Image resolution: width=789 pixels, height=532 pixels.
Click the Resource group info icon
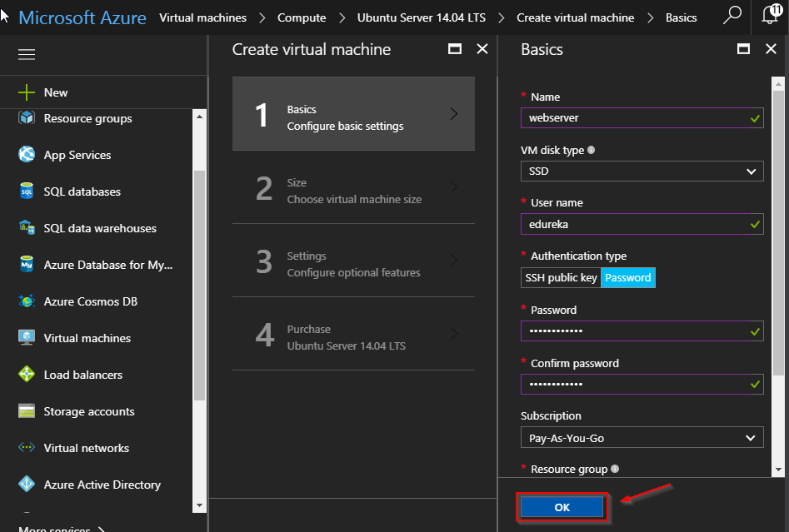click(x=615, y=469)
